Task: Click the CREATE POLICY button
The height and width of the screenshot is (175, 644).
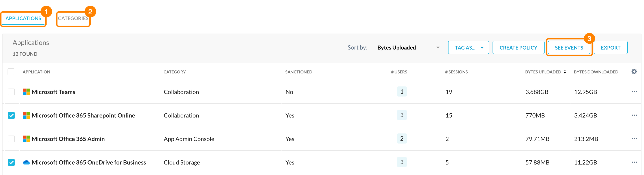Action: coord(518,47)
